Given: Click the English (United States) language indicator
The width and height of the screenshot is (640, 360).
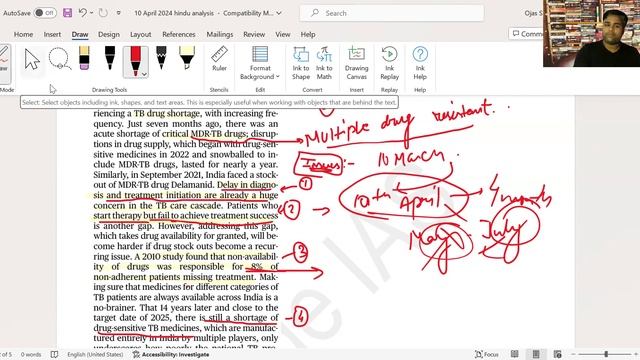Looking at the screenshot, I should point(95,354).
